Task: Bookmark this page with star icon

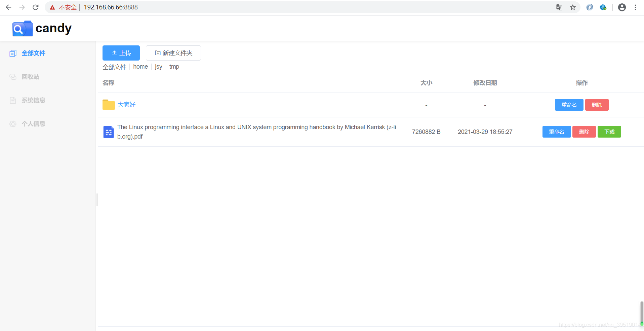Action: (x=573, y=7)
